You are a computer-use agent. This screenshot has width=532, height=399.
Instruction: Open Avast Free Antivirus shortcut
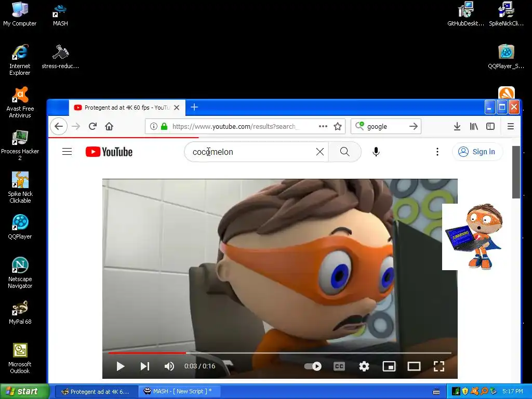coord(20,102)
